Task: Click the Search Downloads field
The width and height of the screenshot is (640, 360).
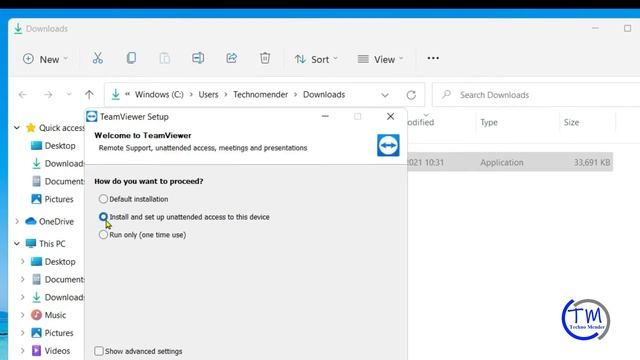Action: (x=536, y=95)
